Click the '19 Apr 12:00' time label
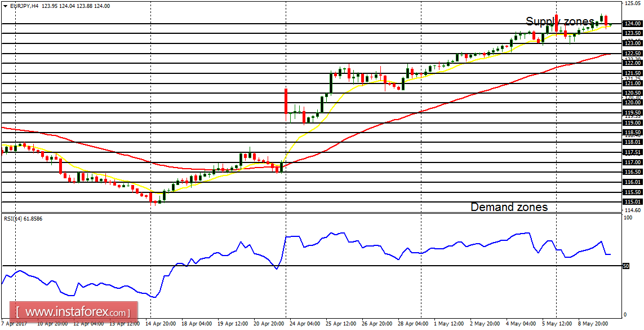The image size is (644, 330). pyautogui.click(x=233, y=324)
